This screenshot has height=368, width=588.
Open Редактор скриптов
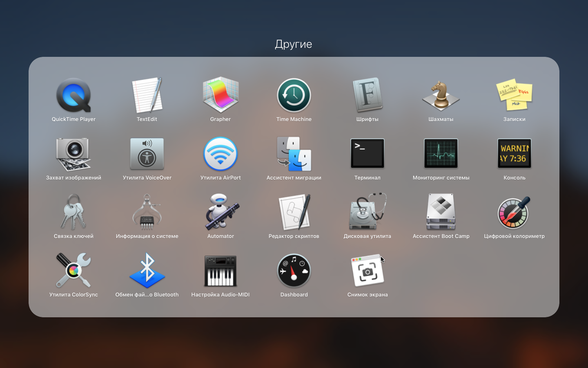(x=294, y=212)
